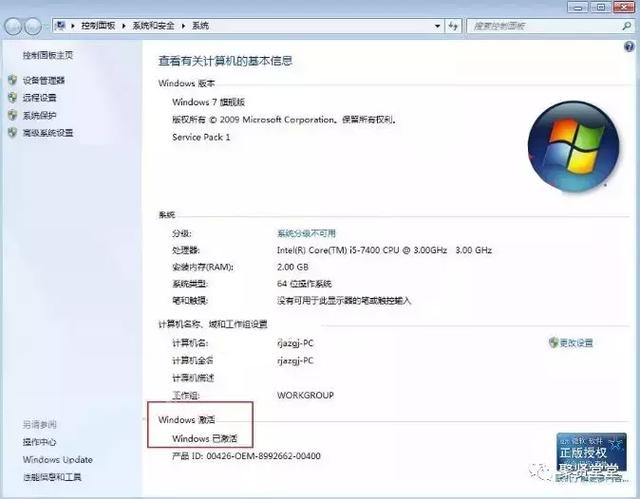Open 设备管理器 from the sidebar
The height and width of the screenshot is (499, 640).
[44, 80]
